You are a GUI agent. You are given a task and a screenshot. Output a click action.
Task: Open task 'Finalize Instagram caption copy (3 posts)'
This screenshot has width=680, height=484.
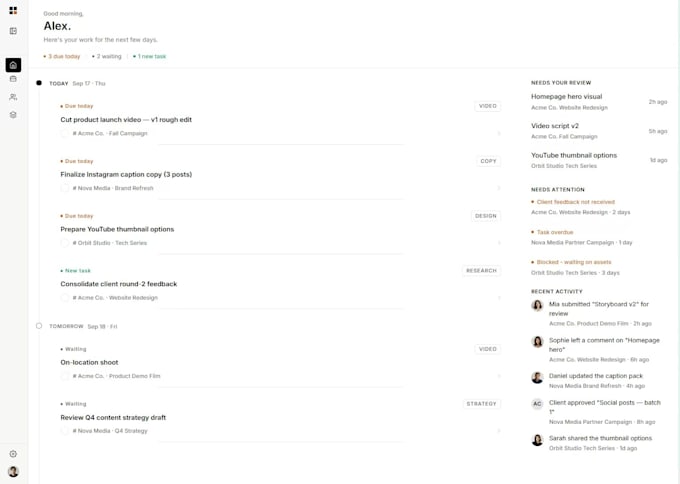click(126, 174)
